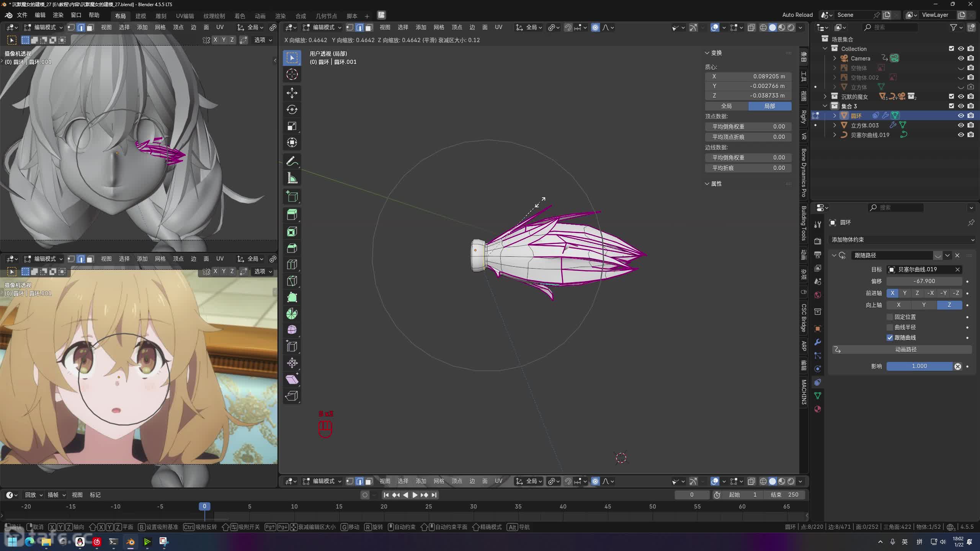Adjust the 影响 influence slider
This screenshot has width=980, height=551.
click(919, 366)
